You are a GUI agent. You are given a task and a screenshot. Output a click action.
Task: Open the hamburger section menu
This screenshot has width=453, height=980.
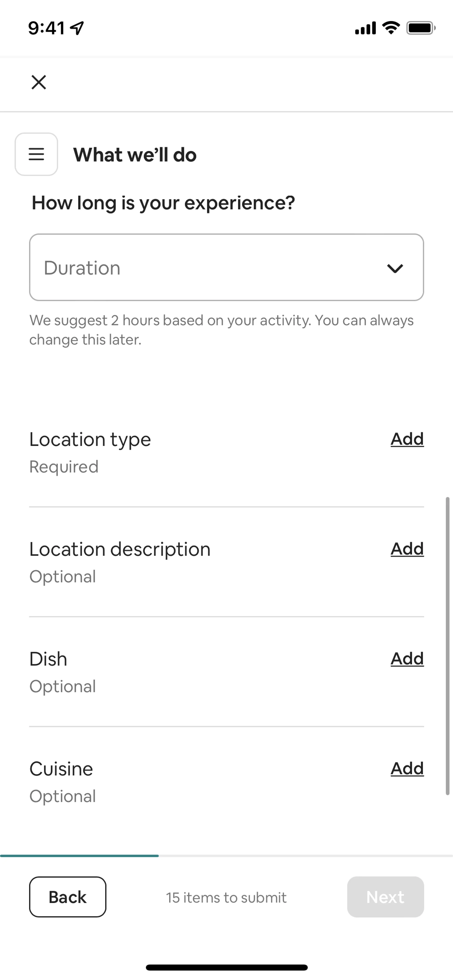point(36,154)
